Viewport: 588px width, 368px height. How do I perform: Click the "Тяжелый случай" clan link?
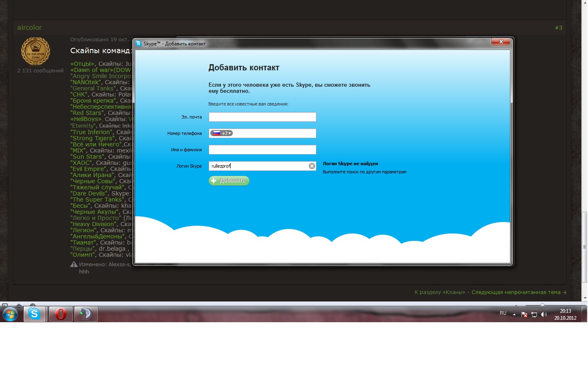pos(98,187)
